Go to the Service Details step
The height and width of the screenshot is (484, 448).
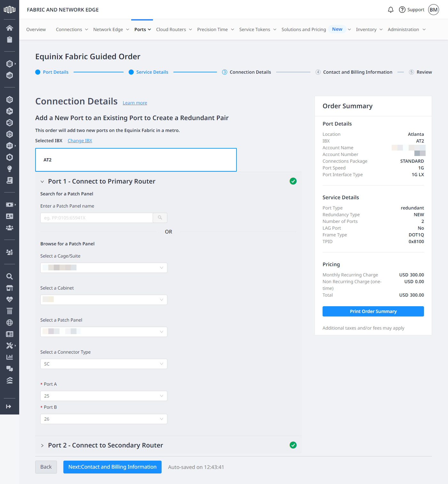pos(148,72)
